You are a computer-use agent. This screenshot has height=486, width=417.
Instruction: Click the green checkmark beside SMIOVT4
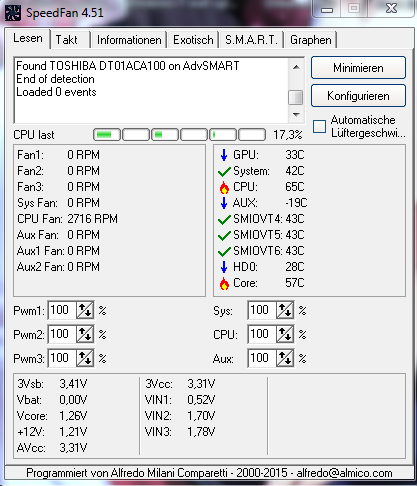[x=224, y=219]
